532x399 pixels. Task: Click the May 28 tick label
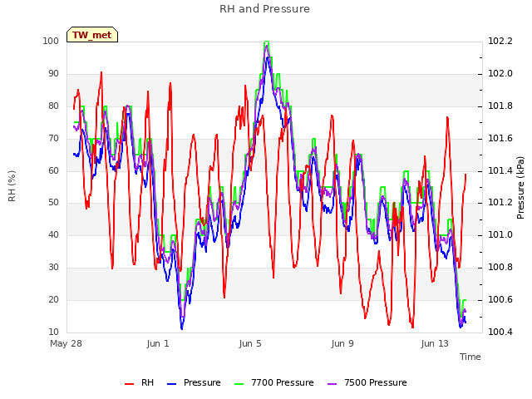66,343
